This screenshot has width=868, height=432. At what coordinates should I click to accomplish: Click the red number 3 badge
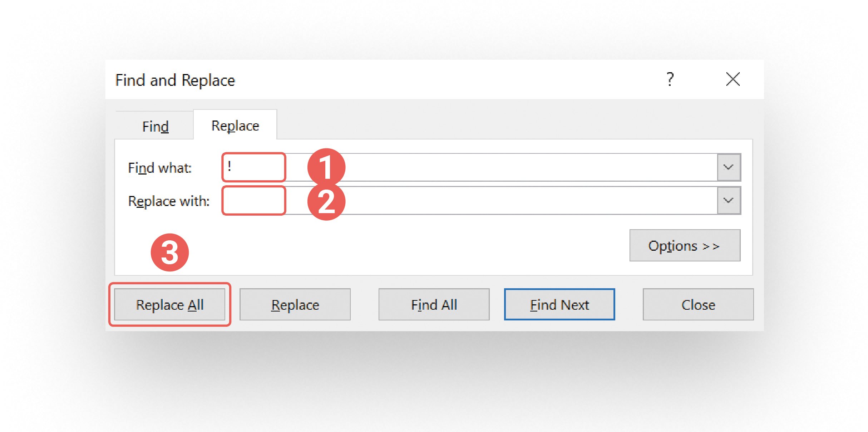tap(170, 252)
